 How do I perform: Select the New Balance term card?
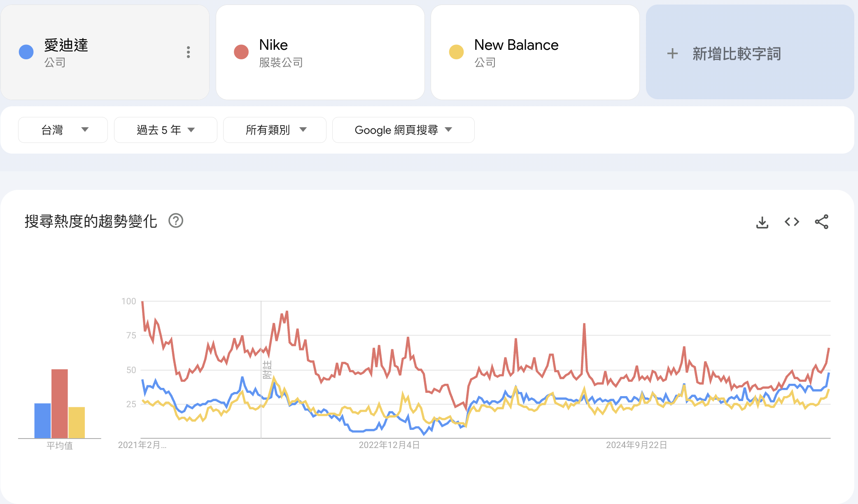click(x=535, y=52)
